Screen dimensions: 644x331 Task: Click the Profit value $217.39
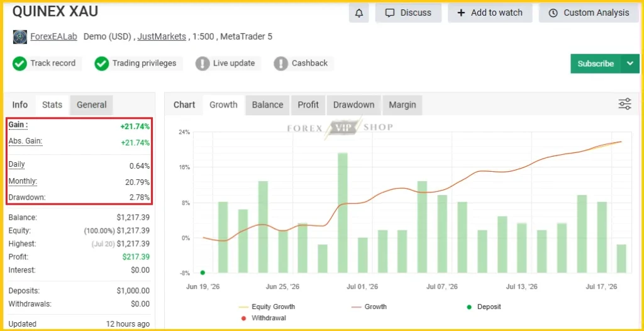136,257
